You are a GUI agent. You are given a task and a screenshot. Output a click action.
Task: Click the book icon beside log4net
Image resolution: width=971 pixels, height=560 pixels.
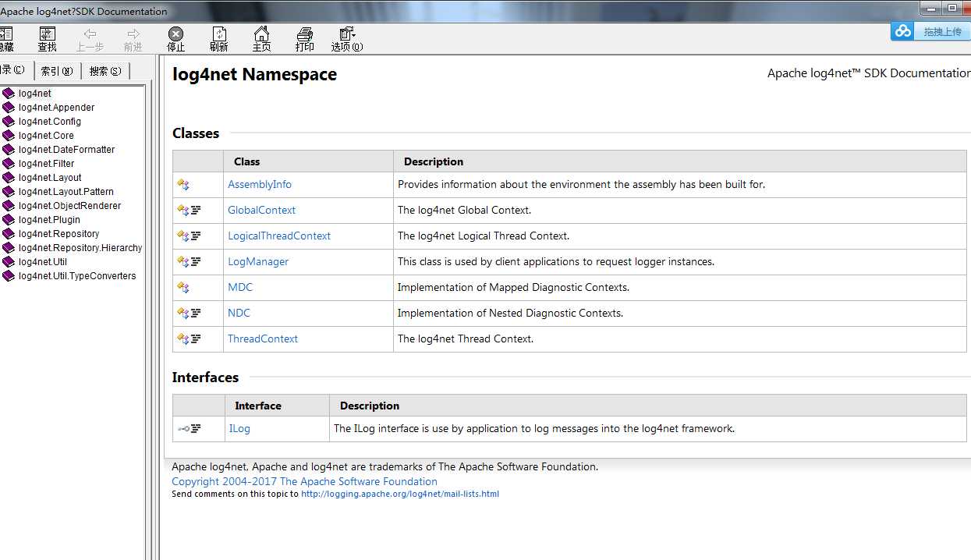pyautogui.click(x=9, y=94)
